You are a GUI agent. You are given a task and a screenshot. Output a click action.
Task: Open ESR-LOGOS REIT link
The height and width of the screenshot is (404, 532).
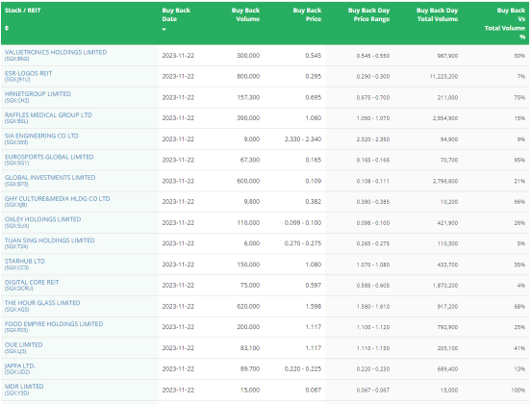[x=28, y=73]
